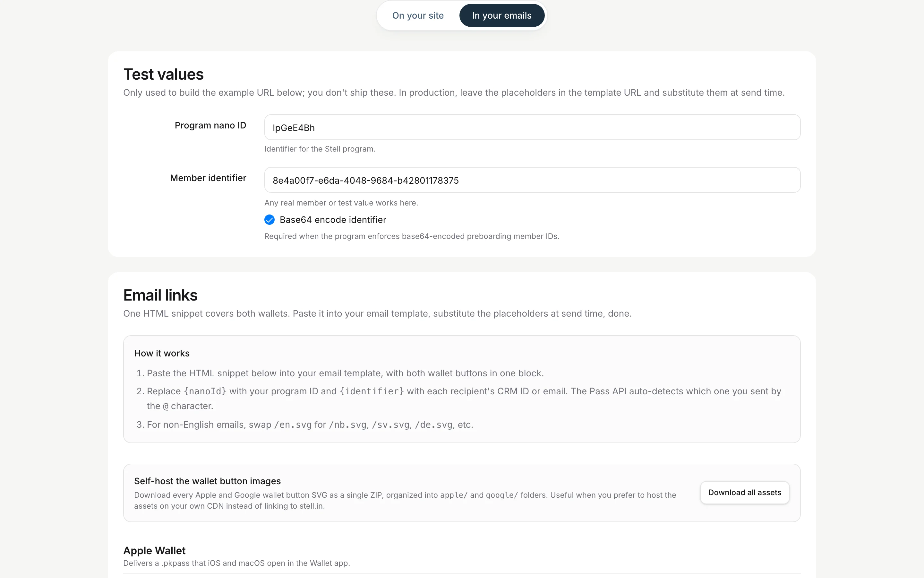924x578 pixels.
Task: Click the /en.svg code text in step 3
Action: pos(293,425)
